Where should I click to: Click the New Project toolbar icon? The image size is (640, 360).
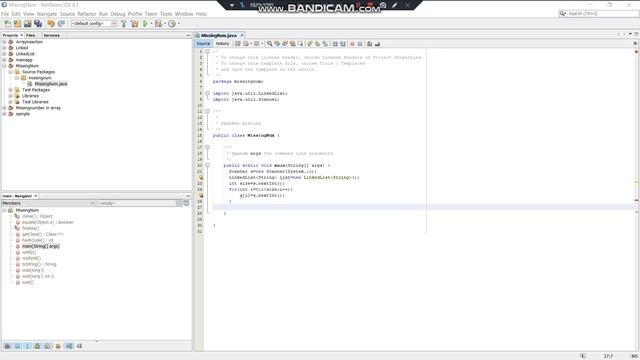[x=17, y=24]
